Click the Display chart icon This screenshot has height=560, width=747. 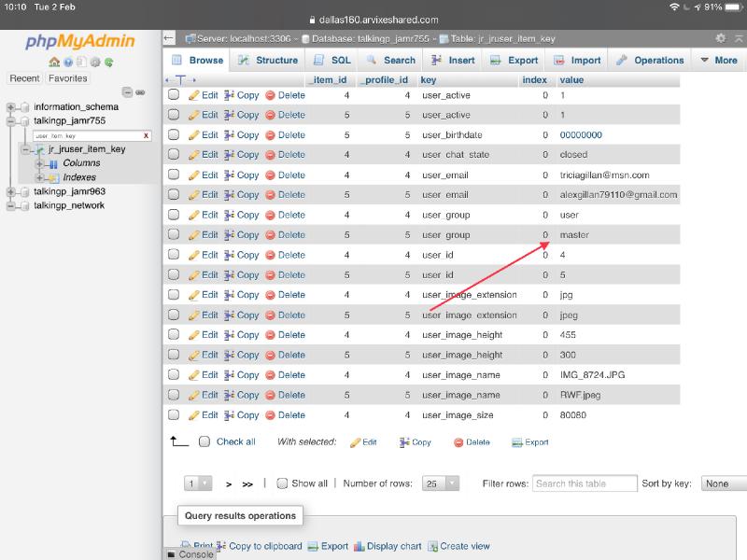[359, 546]
